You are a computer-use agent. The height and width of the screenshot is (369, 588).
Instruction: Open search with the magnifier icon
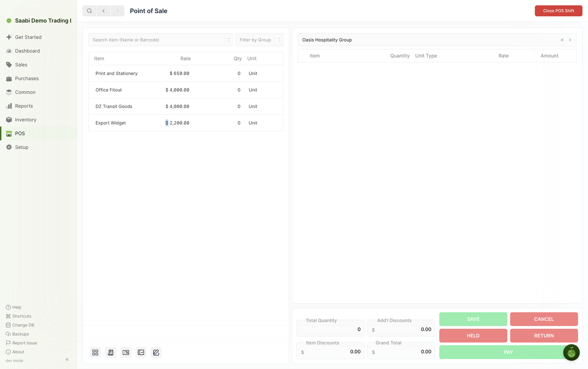point(89,11)
